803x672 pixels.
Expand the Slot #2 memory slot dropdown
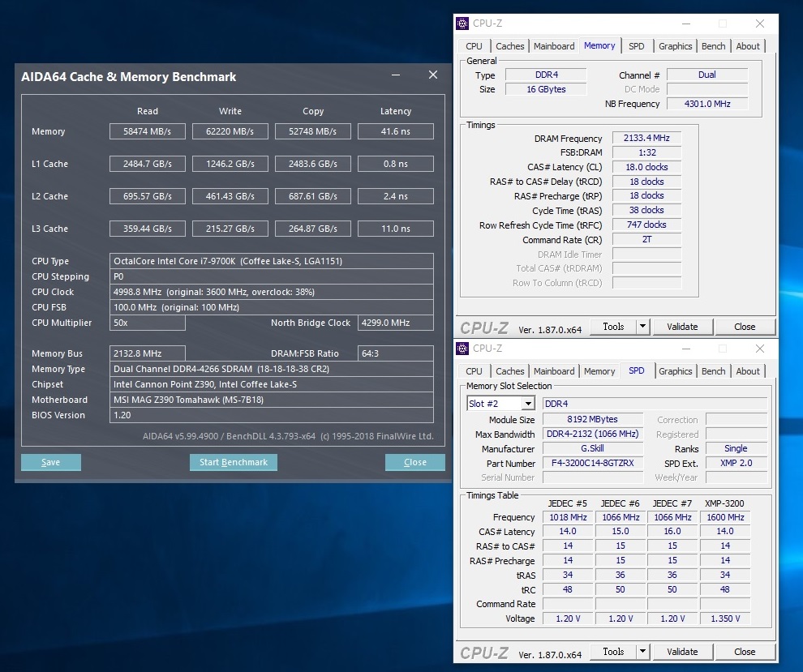tap(528, 404)
